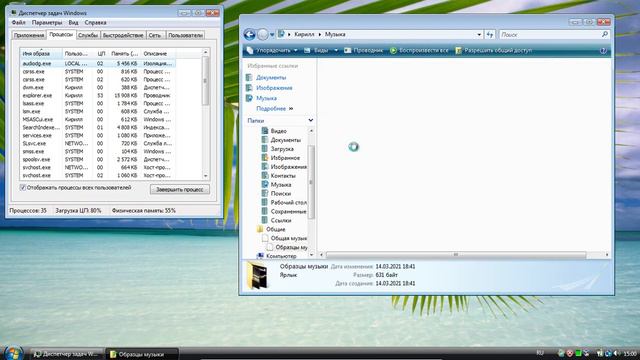
Task: Select Музыка folder in folder tree
Action: pos(280,185)
